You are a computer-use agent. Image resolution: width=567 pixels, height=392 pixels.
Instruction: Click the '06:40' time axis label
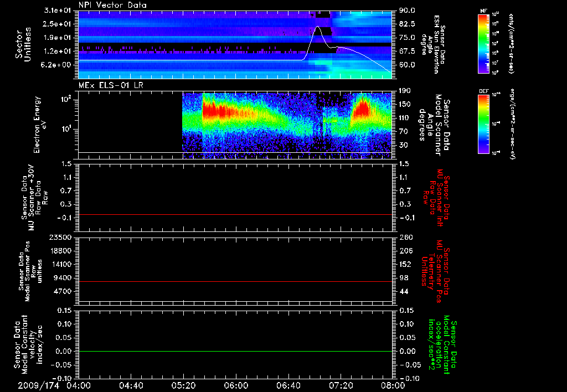pyautogui.click(x=288, y=385)
